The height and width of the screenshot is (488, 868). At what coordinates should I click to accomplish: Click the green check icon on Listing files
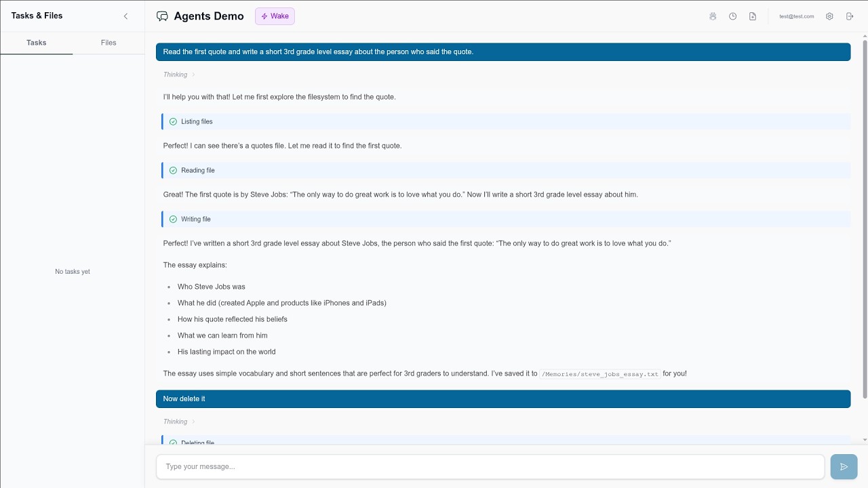tap(173, 121)
